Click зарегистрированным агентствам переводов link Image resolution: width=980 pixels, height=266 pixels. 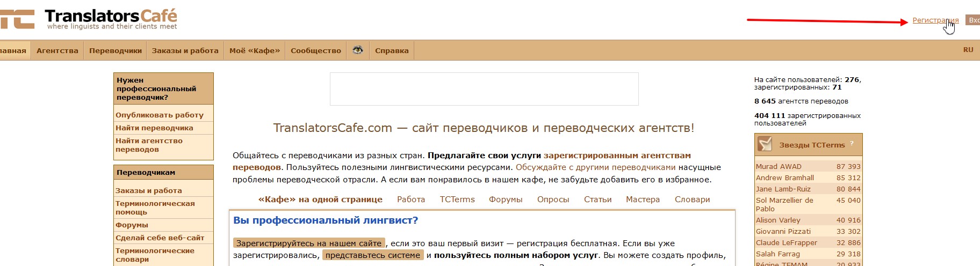[x=617, y=156]
